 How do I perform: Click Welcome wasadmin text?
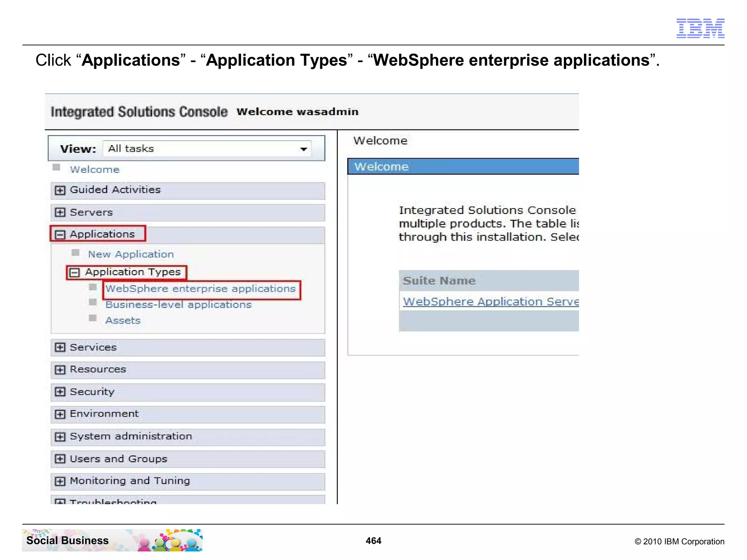[298, 112]
